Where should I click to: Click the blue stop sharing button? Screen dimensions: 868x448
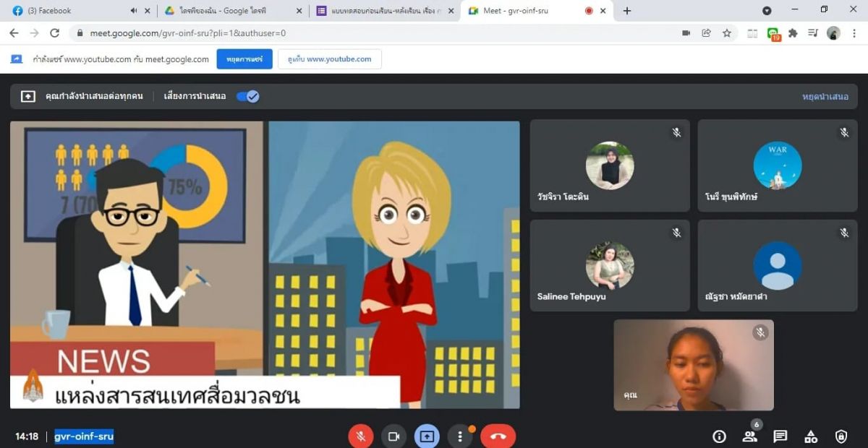[244, 59]
